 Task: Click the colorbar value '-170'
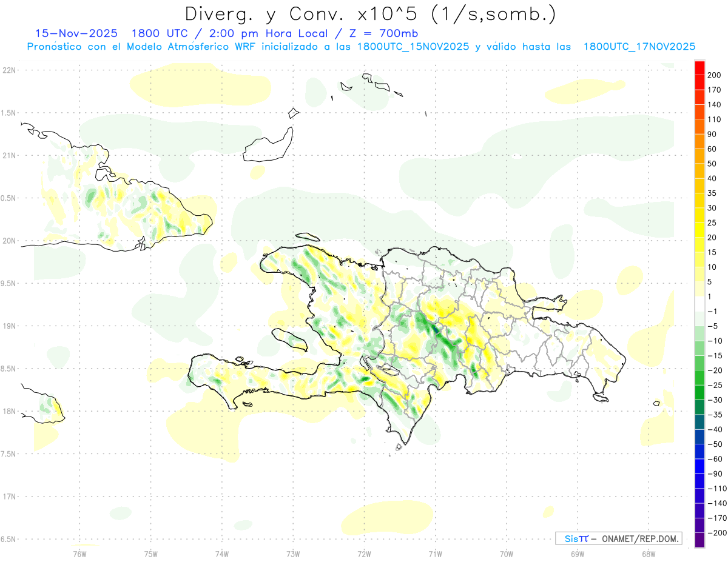click(716, 518)
